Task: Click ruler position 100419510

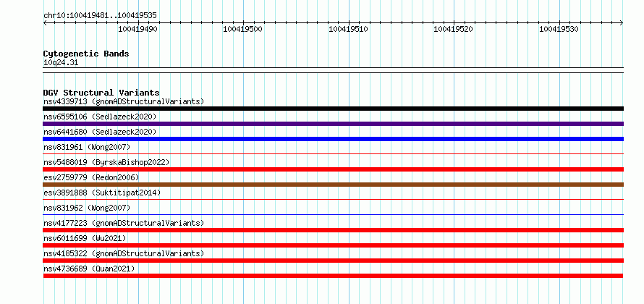Action: [x=348, y=29]
